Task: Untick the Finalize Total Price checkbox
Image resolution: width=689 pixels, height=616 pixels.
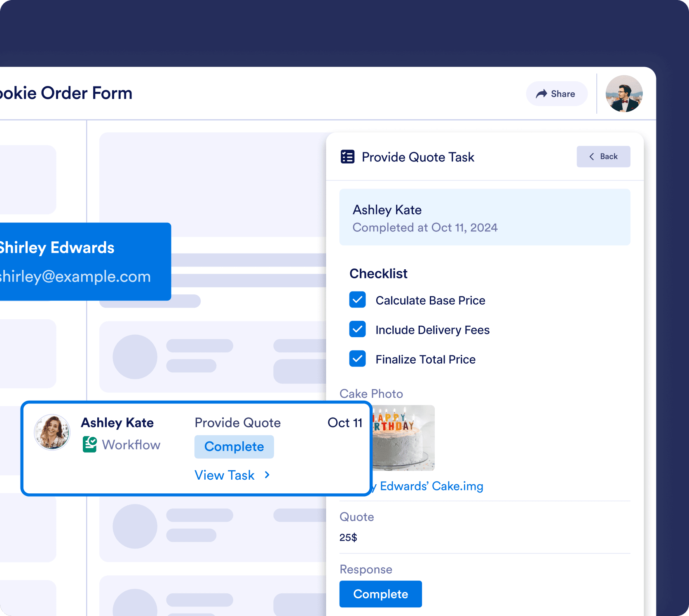Action: [357, 359]
